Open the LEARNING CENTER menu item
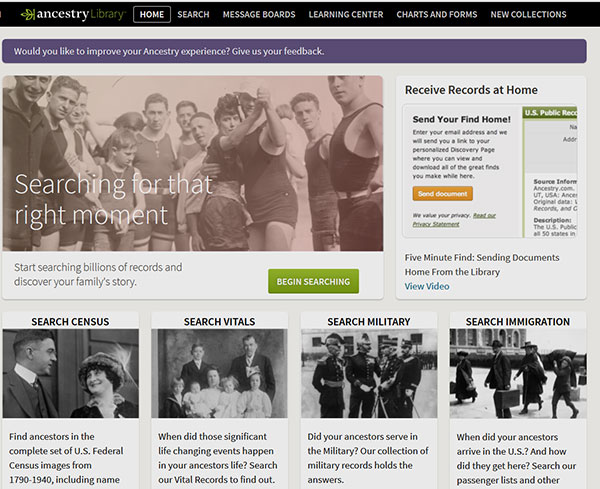 tap(346, 15)
